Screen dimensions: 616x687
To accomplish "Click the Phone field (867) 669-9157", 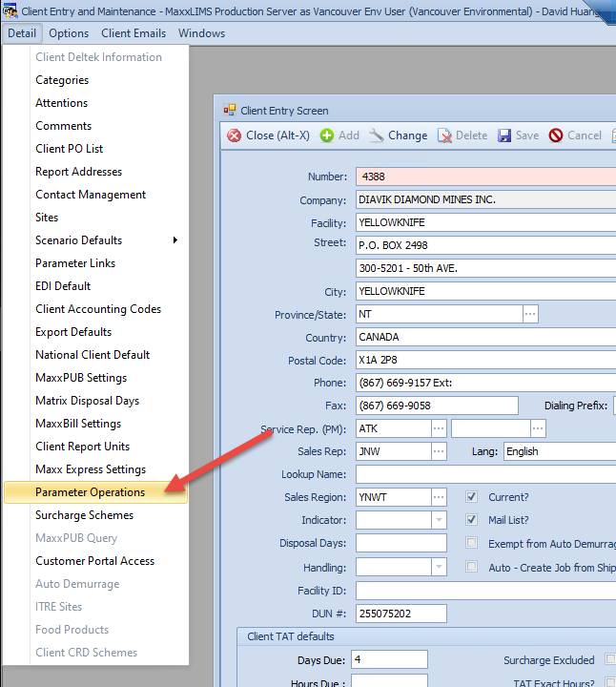I will point(486,383).
